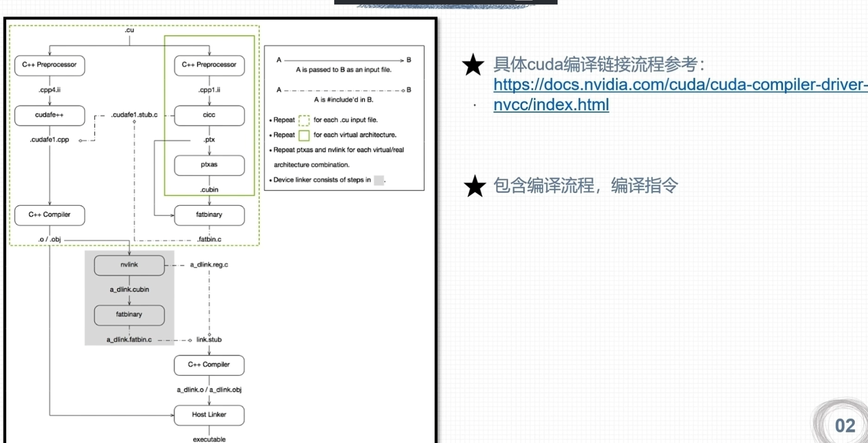The image size is (868, 443).
Task: Click the executable label at the diagram bottom
Action: [209, 439]
